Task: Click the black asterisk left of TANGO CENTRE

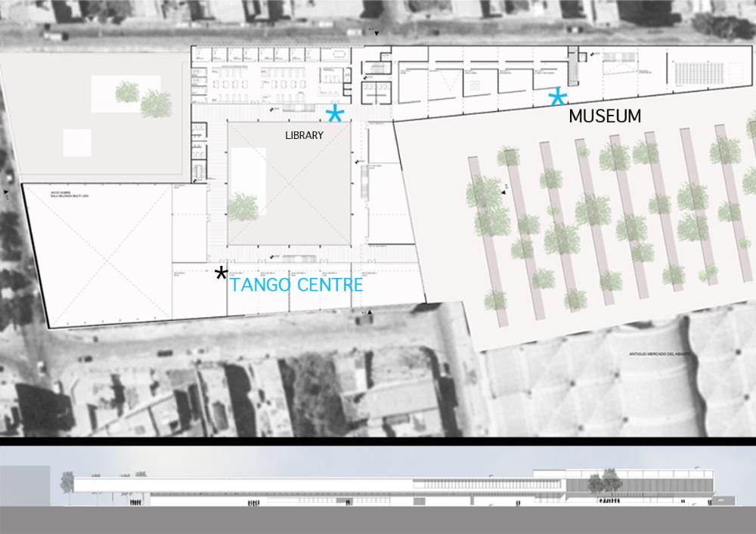Action: (221, 273)
